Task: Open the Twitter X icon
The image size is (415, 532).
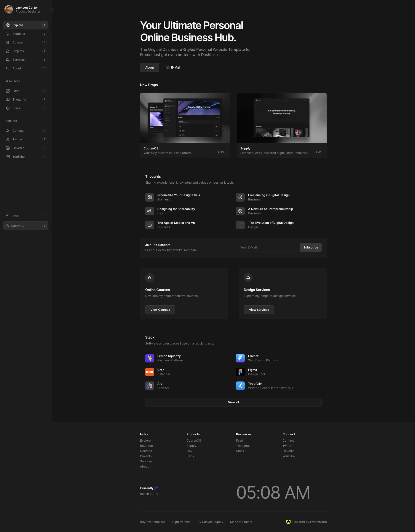Action: [8, 139]
